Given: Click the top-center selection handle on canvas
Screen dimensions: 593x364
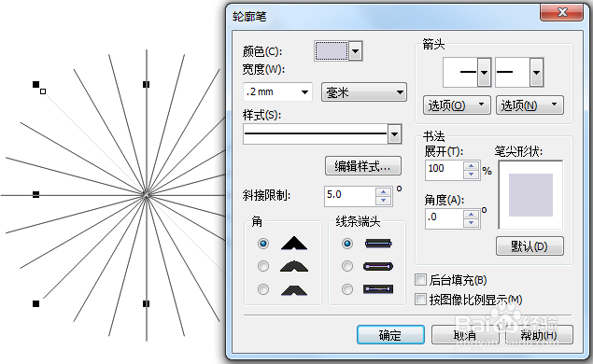Looking at the screenshot, I should coord(146,84).
